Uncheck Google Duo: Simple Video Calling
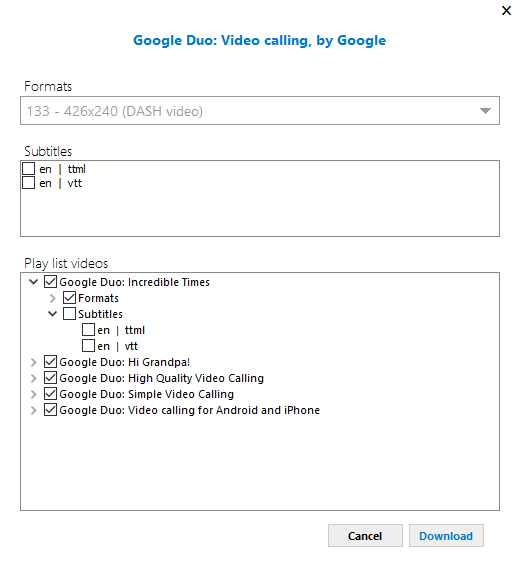 pos(50,394)
